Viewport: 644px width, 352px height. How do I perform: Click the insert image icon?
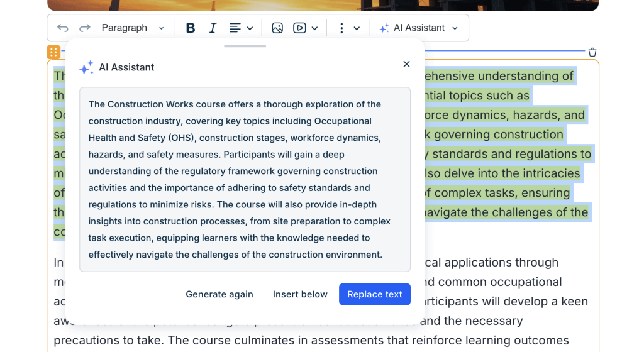[277, 28]
